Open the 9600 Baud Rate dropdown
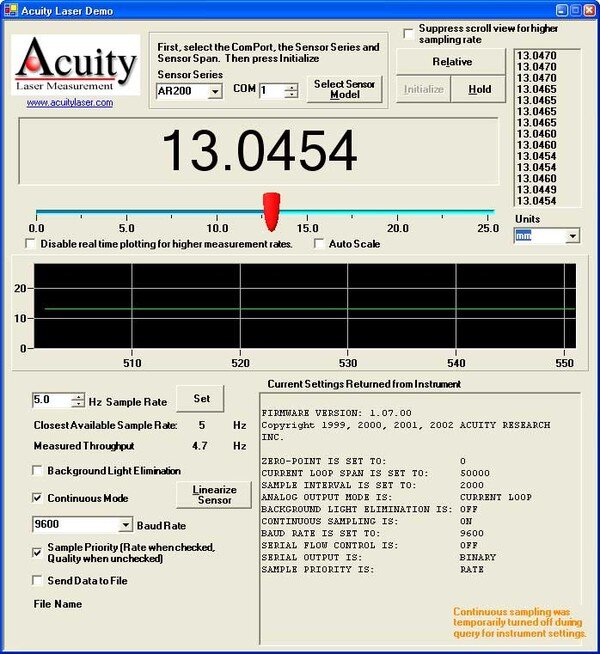 126,525
